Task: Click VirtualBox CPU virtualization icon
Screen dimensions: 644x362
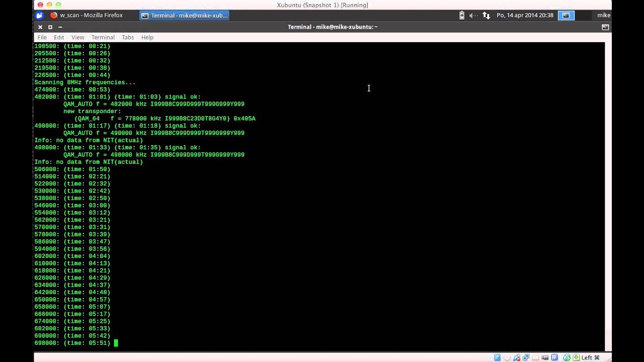Action: tap(554, 357)
